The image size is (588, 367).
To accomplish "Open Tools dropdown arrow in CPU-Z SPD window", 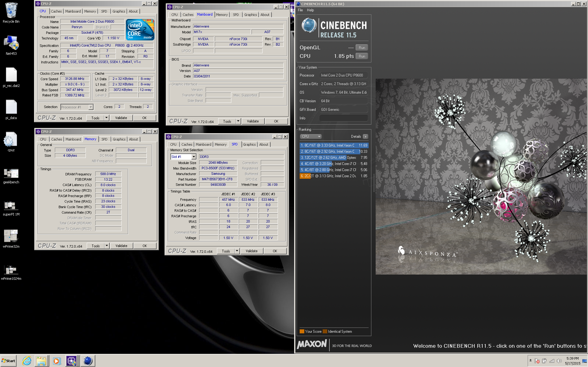I will click(237, 251).
